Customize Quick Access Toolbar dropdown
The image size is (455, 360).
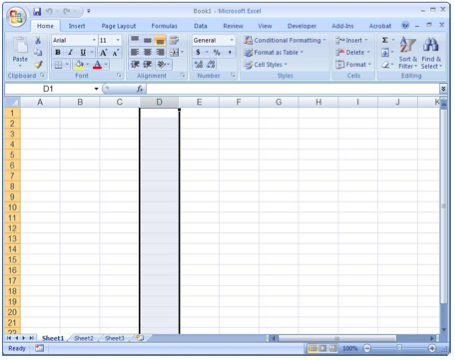(x=89, y=11)
